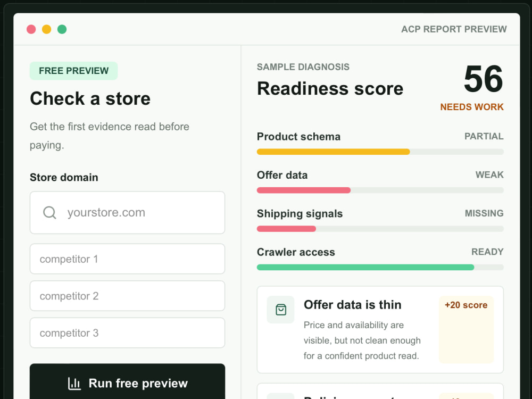
Task: Click the Readiness score heading
Action: (330, 89)
